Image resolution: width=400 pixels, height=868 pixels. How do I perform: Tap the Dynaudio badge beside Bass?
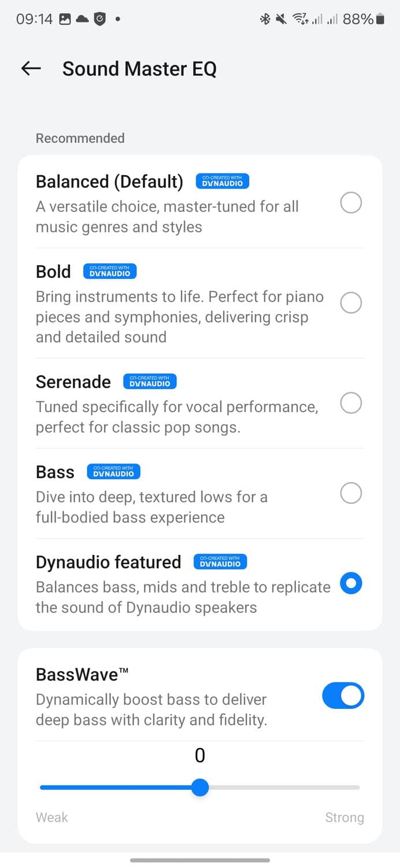point(113,472)
